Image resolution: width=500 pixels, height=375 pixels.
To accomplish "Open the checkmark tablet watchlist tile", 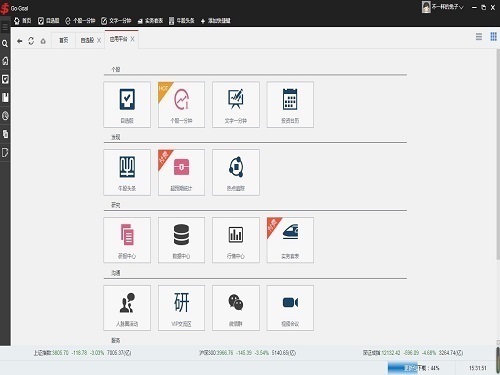I will [127, 104].
